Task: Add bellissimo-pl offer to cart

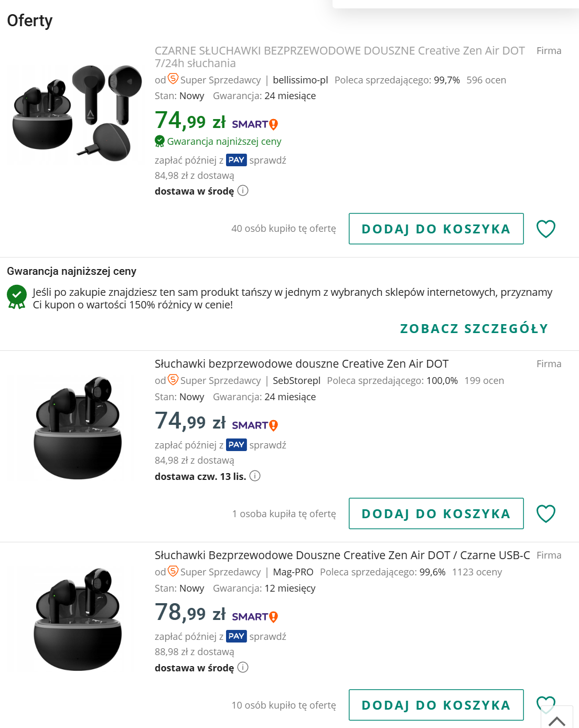Action: (436, 229)
